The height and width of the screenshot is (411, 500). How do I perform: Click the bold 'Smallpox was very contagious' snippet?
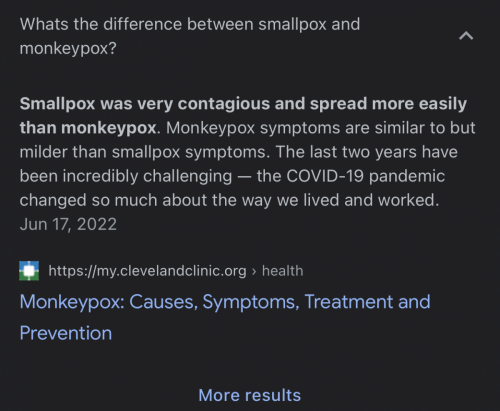pyautogui.click(x=145, y=104)
